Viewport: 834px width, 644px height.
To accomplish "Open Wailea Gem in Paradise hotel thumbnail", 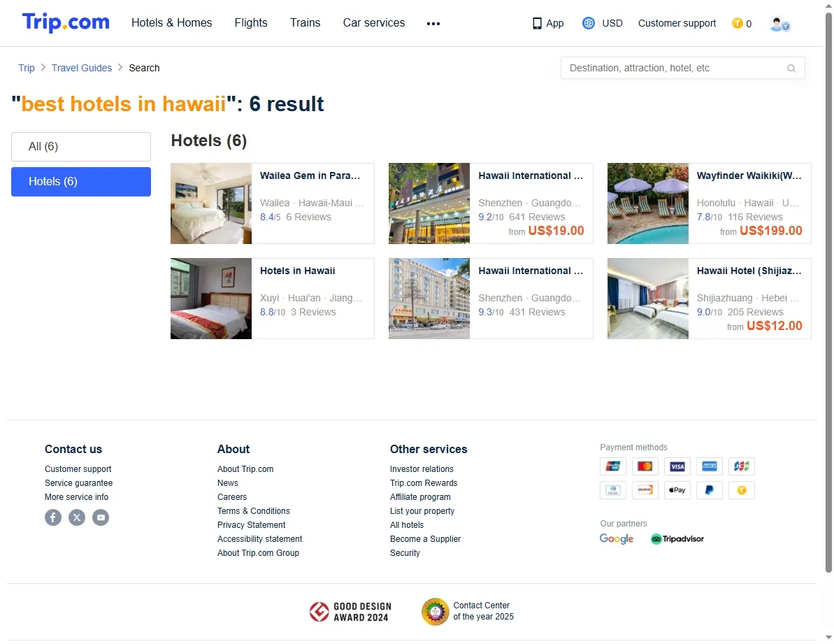I will point(211,203).
